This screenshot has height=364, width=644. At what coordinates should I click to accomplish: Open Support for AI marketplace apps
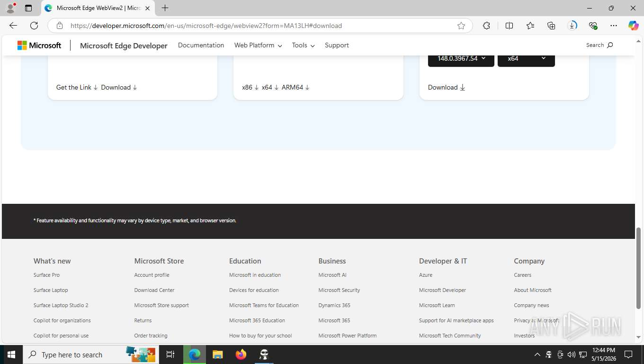456,320
